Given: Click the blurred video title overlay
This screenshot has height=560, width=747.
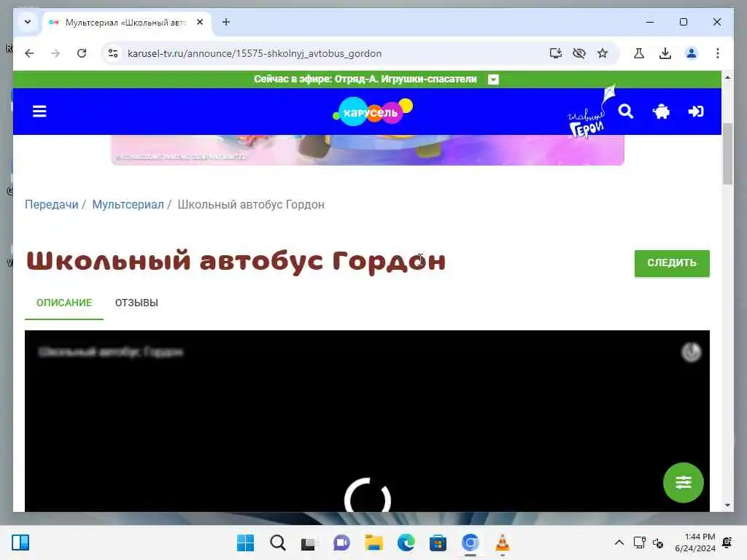Looking at the screenshot, I should 111,352.
